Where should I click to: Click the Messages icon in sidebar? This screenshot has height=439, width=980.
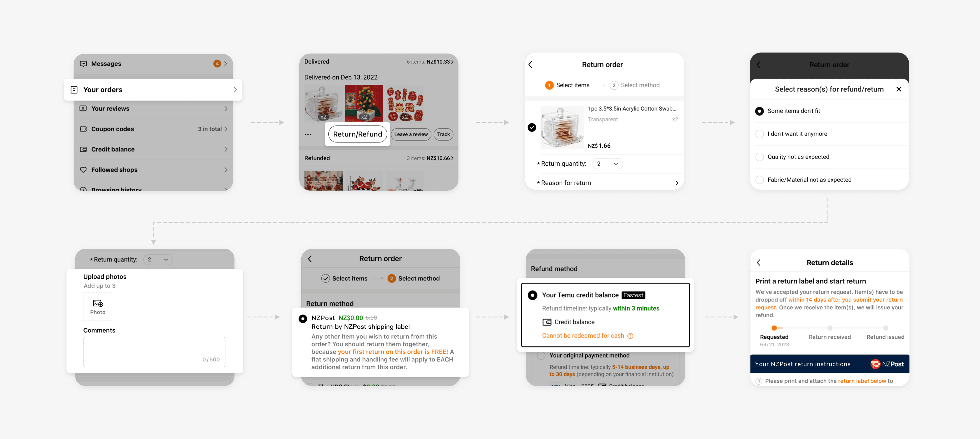[x=83, y=63]
